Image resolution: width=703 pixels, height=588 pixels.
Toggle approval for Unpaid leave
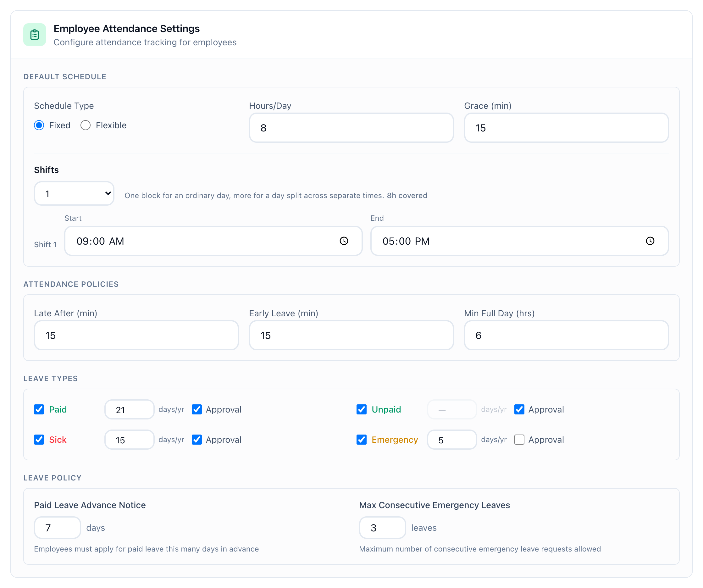pyautogui.click(x=519, y=409)
